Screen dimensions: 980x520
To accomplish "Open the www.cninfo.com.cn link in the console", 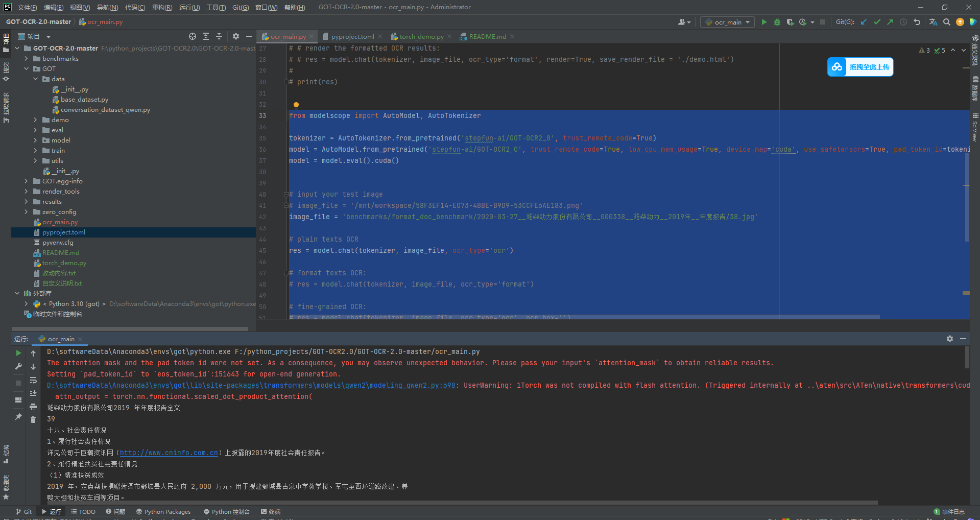I will coord(169,453).
